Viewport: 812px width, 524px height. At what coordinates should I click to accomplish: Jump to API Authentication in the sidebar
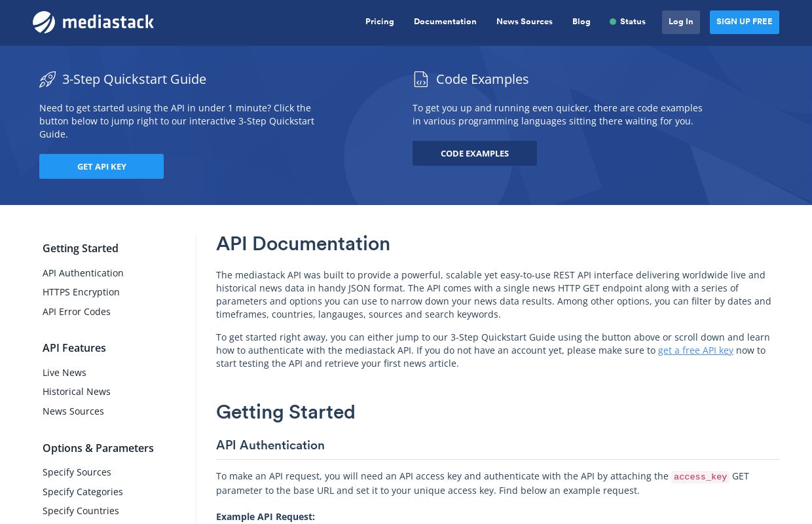pos(83,273)
